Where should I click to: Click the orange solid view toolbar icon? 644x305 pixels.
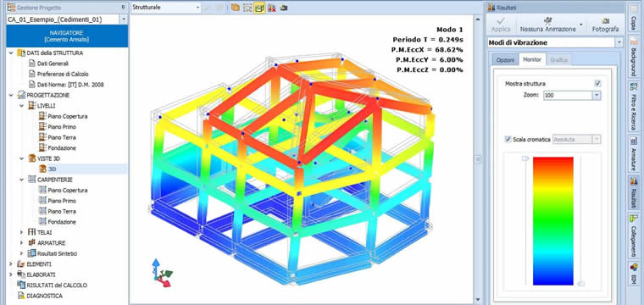pyautogui.click(x=235, y=8)
